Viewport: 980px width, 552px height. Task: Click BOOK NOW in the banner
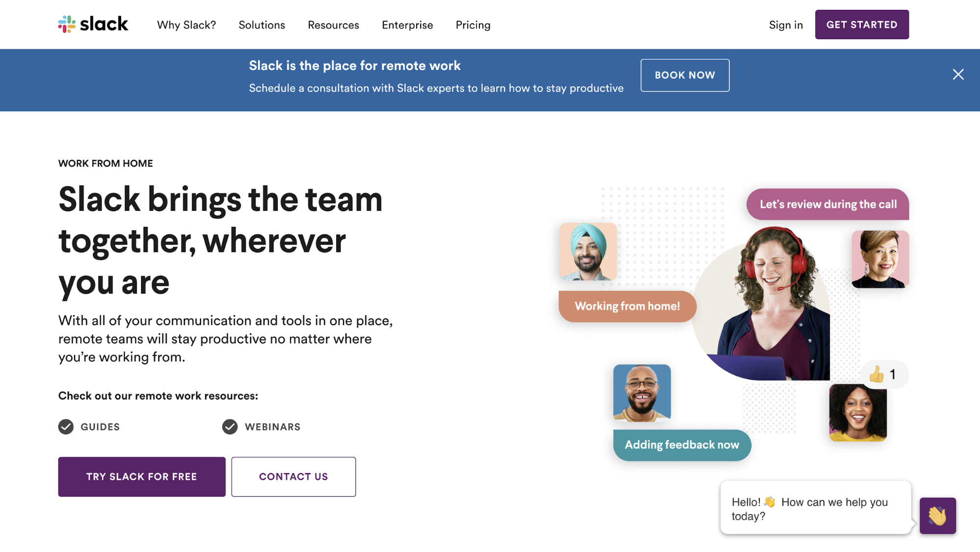point(684,75)
